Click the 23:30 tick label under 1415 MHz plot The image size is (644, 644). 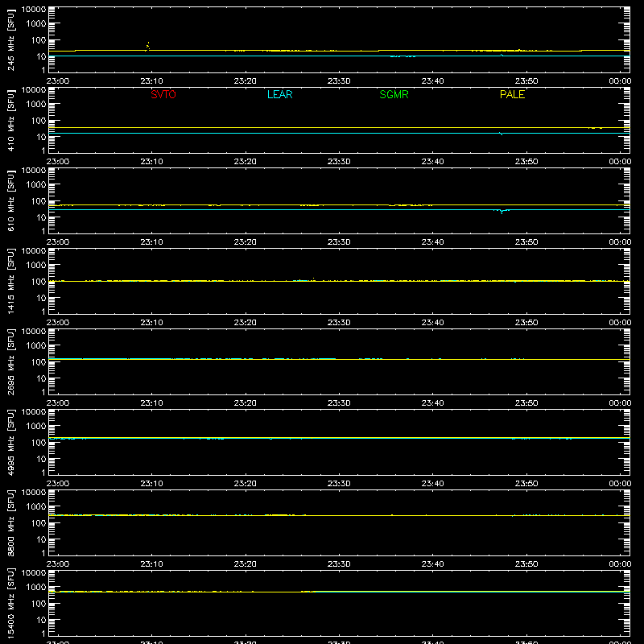[339, 323]
